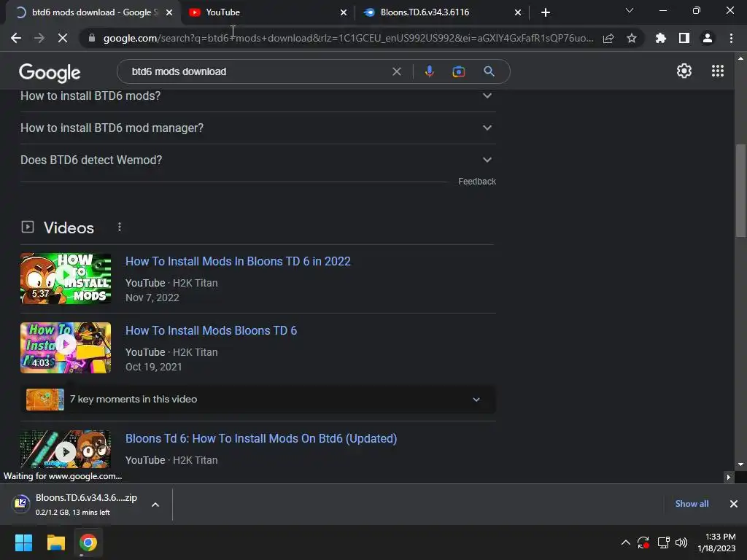Select the btd6 mods download Google tab
The width and height of the screenshot is (747, 560).
93,12
